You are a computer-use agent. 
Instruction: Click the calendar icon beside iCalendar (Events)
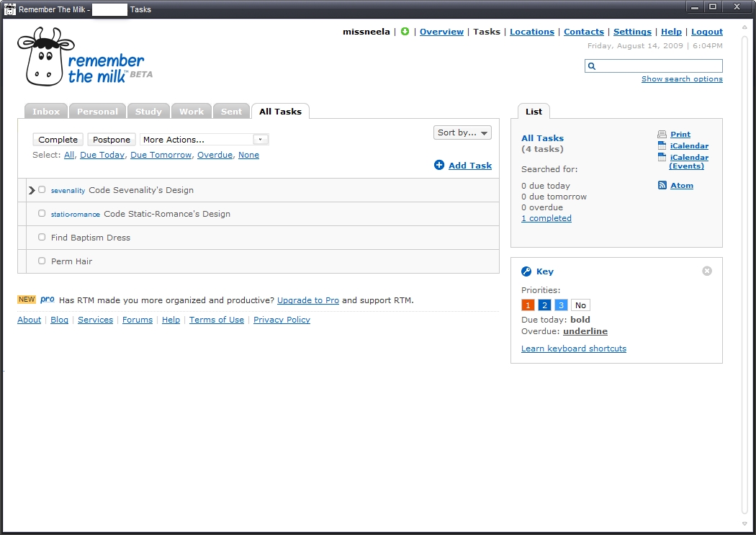pyautogui.click(x=662, y=157)
